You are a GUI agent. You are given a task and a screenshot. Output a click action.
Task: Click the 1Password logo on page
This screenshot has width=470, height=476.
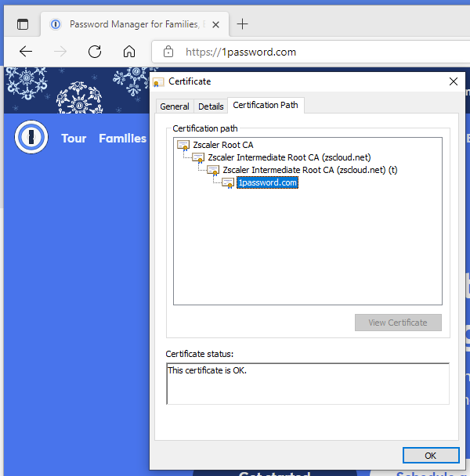pos(31,138)
